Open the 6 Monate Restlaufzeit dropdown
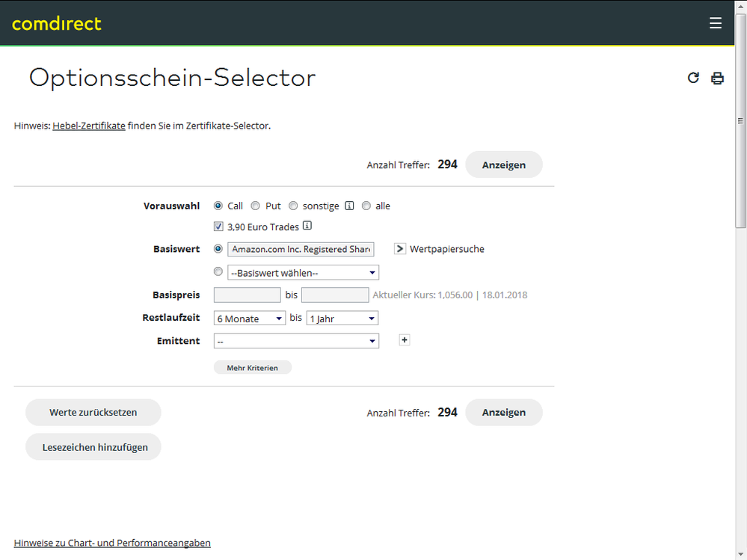 point(249,319)
